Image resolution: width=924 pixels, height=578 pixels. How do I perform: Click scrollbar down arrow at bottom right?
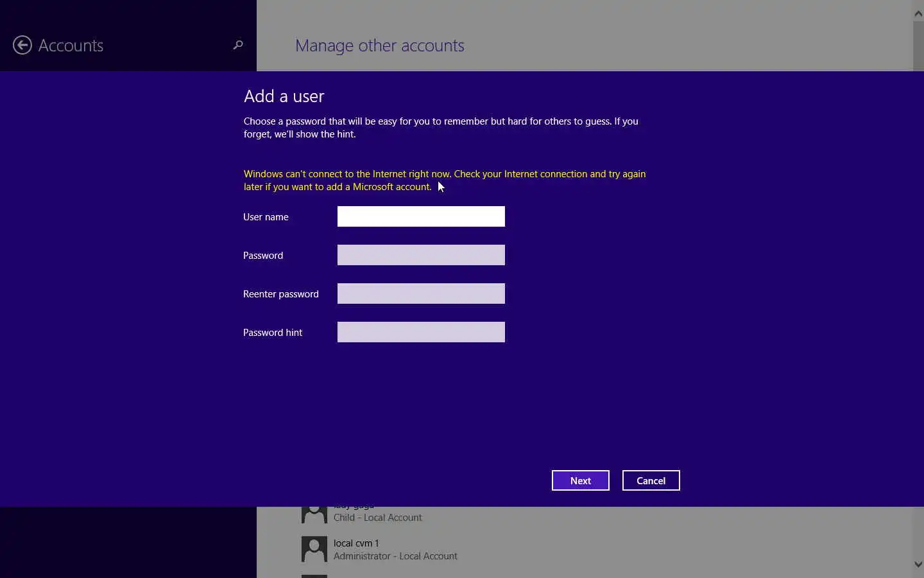pos(918,565)
